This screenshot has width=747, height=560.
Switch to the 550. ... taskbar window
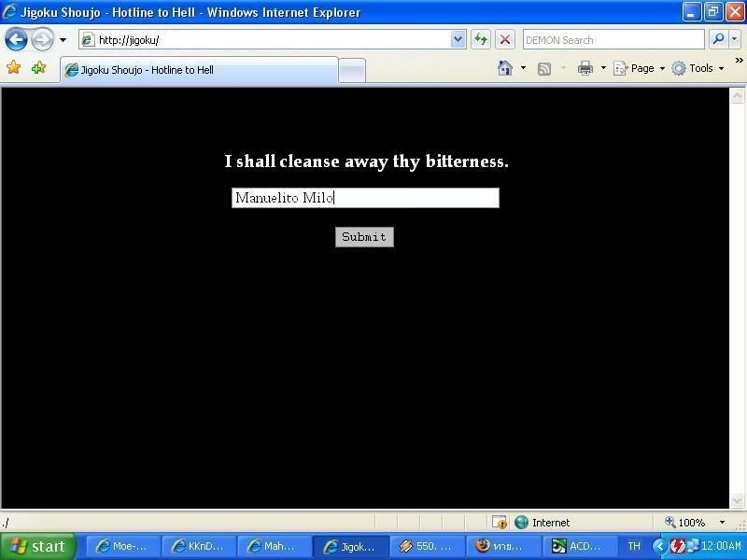point(427,546)
